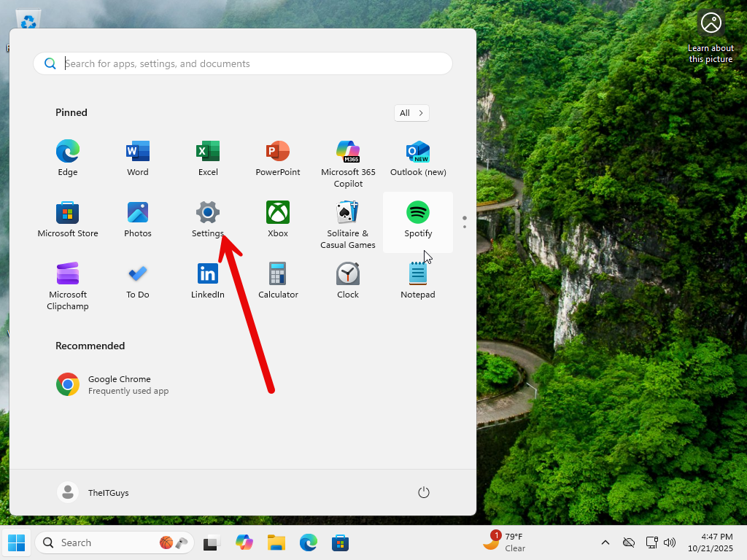
Task: Launch Spotify from the pinned apps
Action: click(418, 218)
